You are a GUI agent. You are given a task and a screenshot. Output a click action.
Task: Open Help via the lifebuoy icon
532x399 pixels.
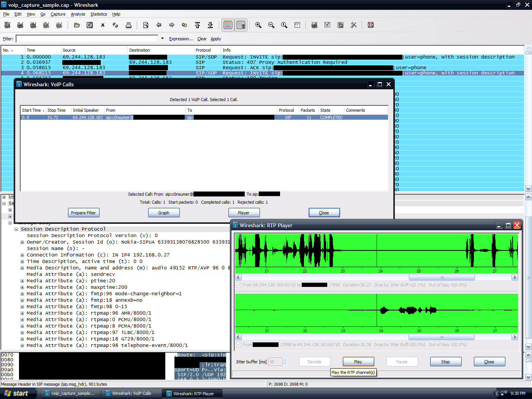click(x=371, y=25)
